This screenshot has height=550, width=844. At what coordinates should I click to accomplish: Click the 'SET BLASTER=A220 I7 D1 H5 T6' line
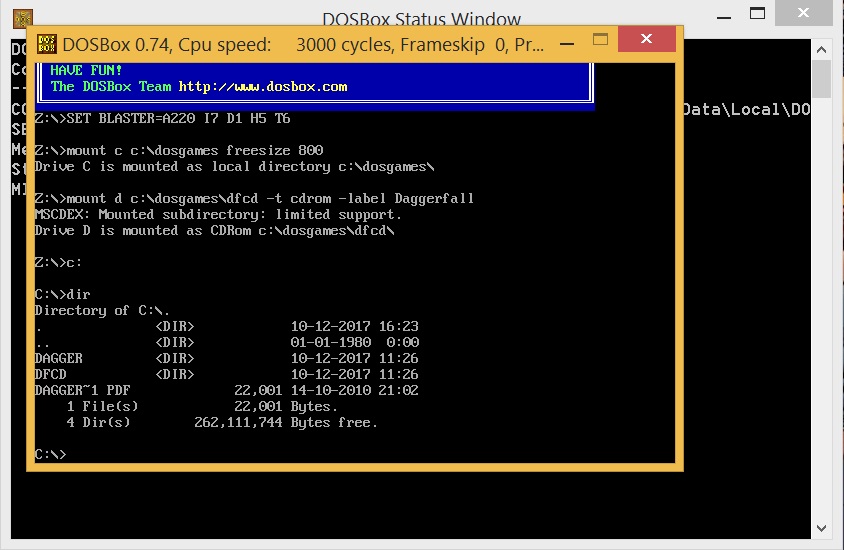tap(163, 118)
